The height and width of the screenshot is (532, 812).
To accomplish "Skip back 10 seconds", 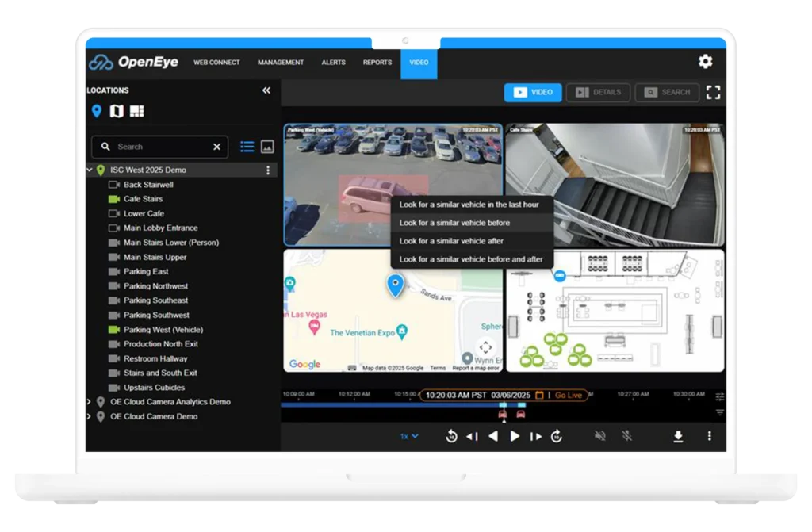I will [451, 436].
